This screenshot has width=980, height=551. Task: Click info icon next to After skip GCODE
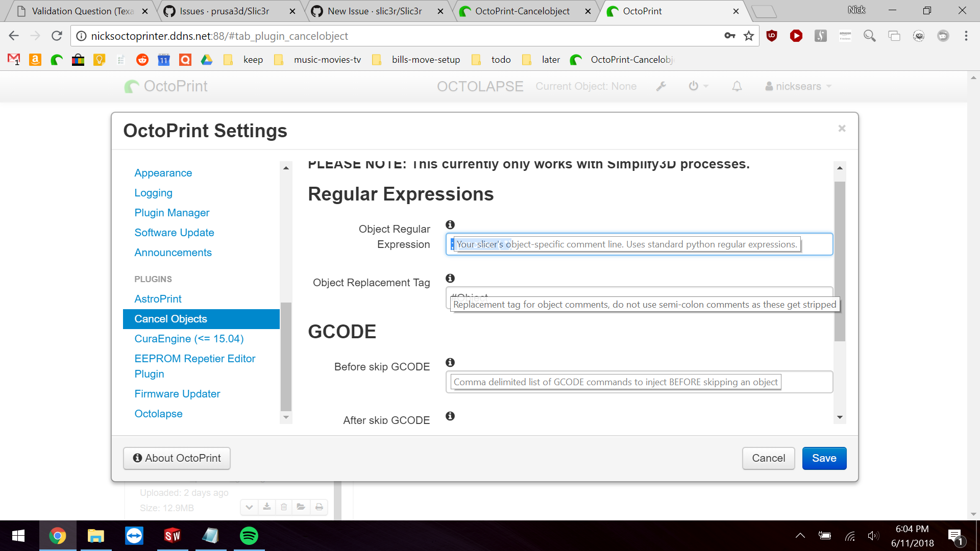[450, 416]
